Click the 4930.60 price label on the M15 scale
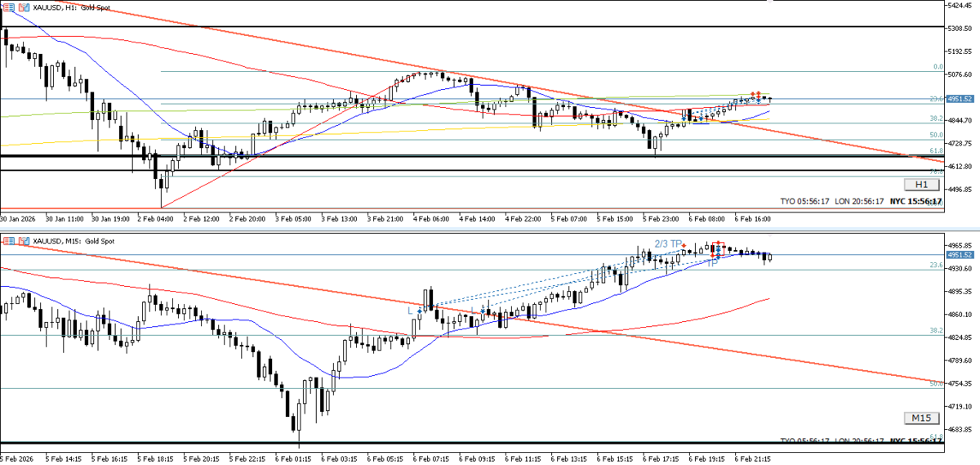The height and width of the screenshot is (465, 980). 961,268
